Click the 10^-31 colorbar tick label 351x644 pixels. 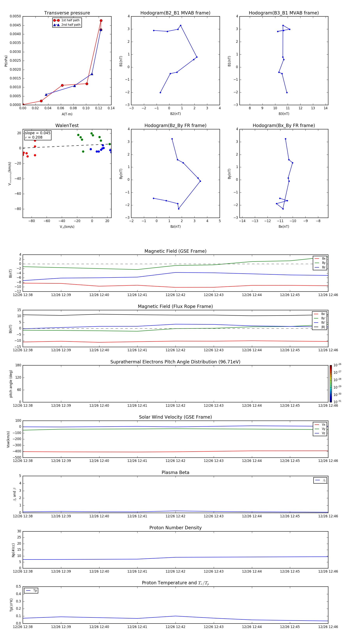tap(337, 402)
